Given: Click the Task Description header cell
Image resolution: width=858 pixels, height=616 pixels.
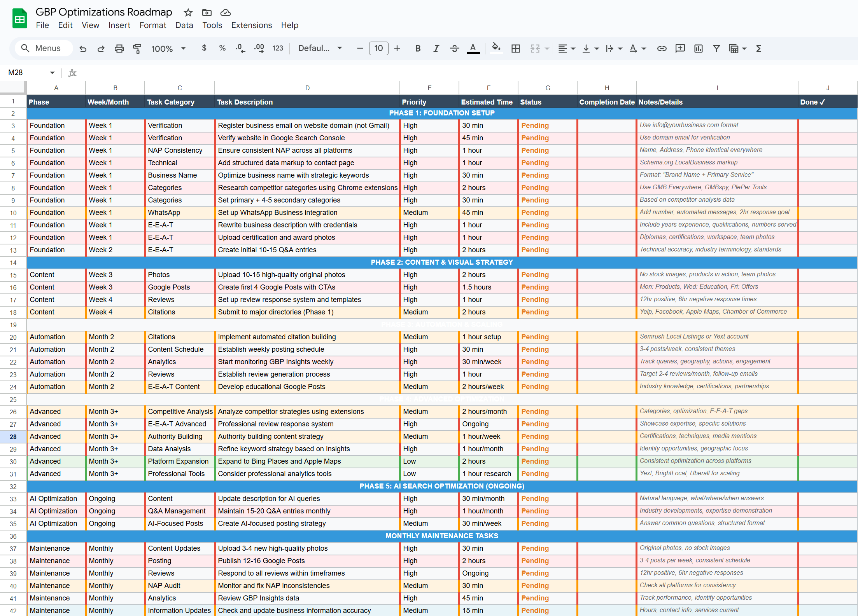Looking at the screenshot, I should tap(307, 102).
